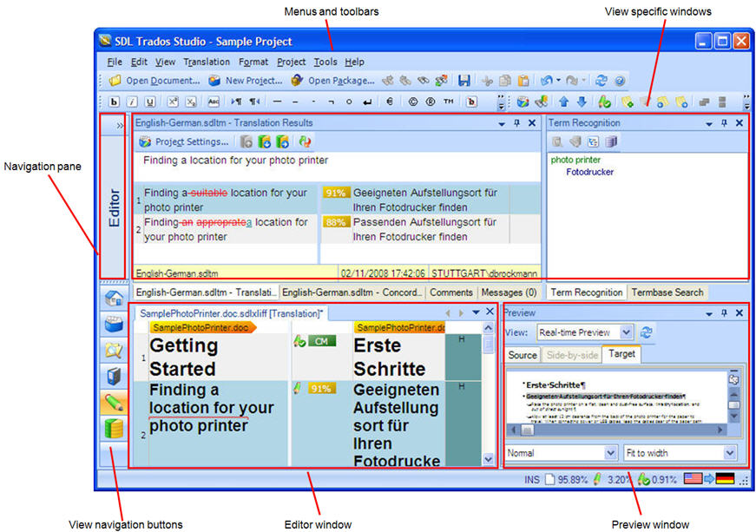Viewport: 756px width, 532px height.
Task: Pin the Term Recognition window
Action: coord(724,123)
